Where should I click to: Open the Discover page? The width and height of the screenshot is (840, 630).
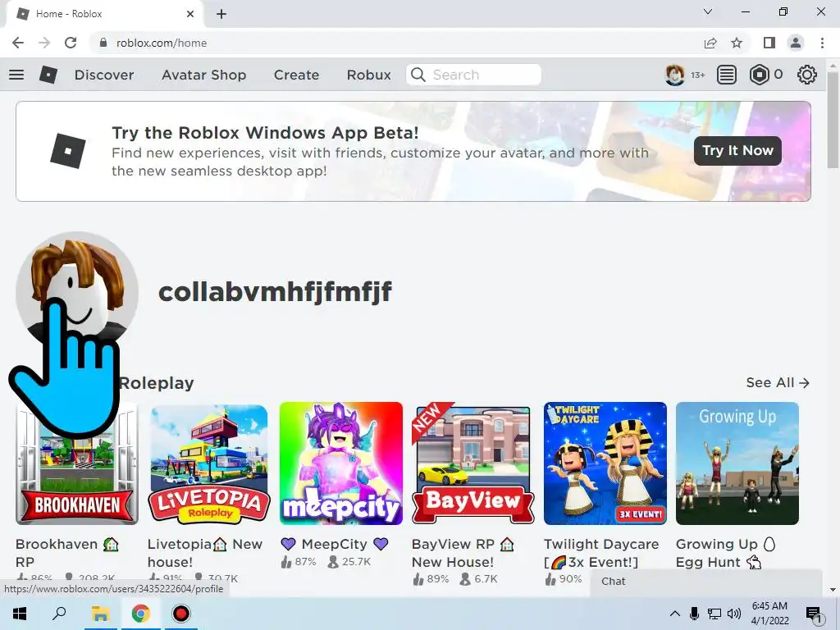[104, 75]
